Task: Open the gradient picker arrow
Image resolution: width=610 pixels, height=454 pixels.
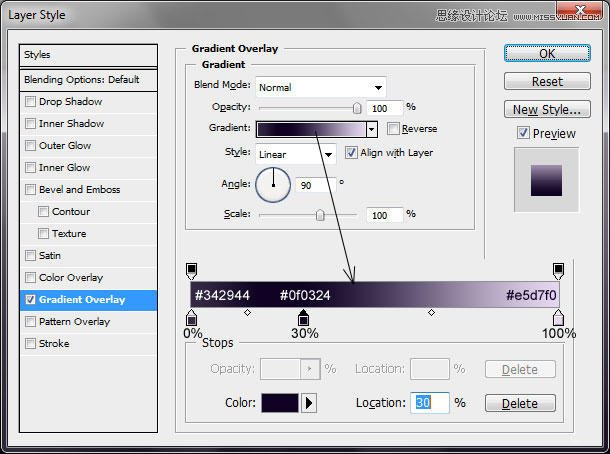Action: 372,129
